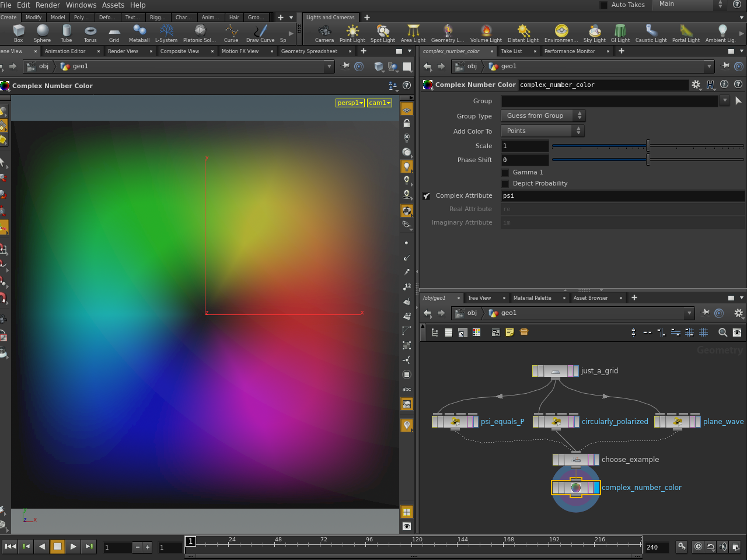Select the Curve shelf tool

231,33
